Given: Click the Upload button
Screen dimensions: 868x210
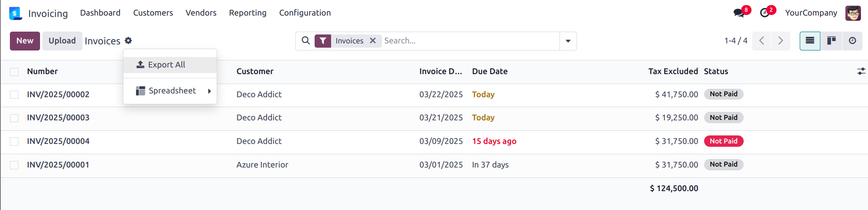Looking at the screenshot, I should point(62,41).
